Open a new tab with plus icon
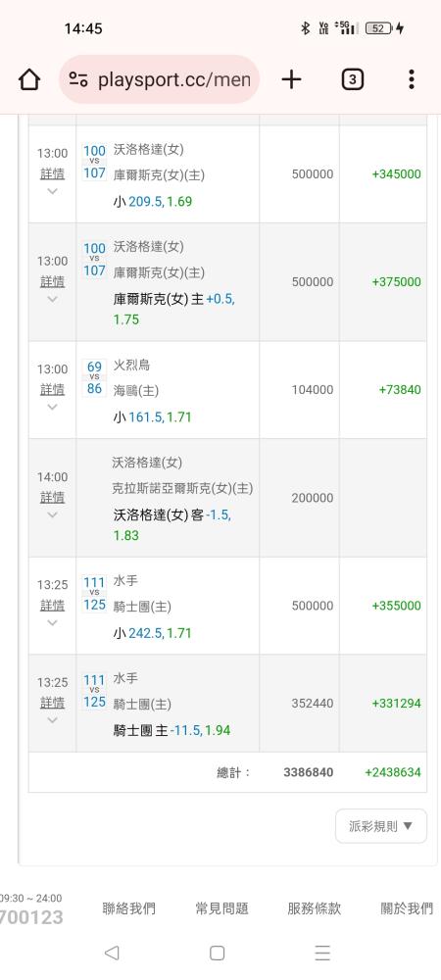 tap(291, 79)
